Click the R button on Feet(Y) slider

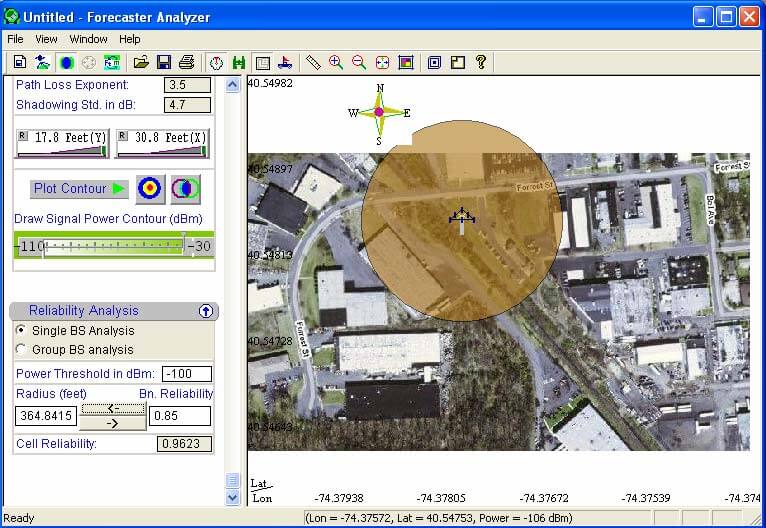point(22,136)
